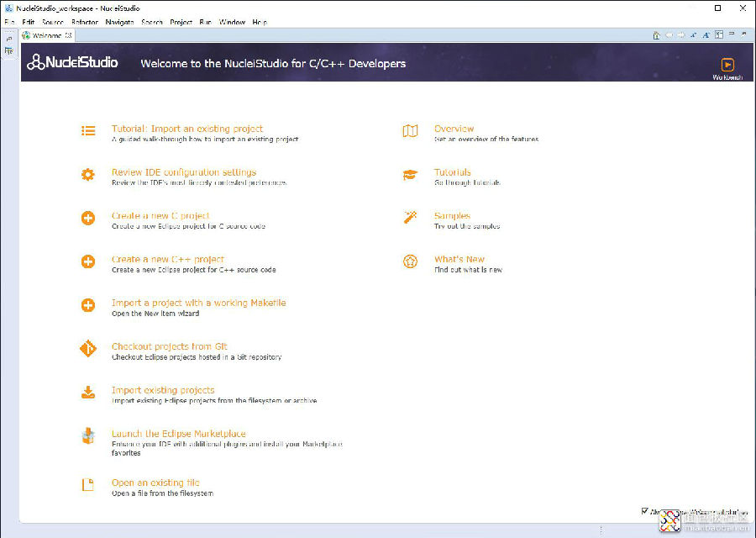Click the download tray icon for Import existing projects
The image size is (756, 538).
click(87, 393)
